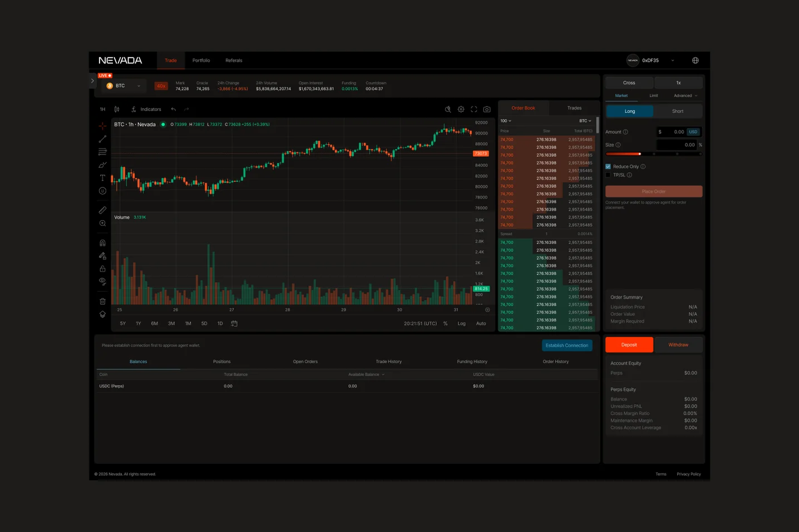Open the 1x leverage selector

click(678, 83)
